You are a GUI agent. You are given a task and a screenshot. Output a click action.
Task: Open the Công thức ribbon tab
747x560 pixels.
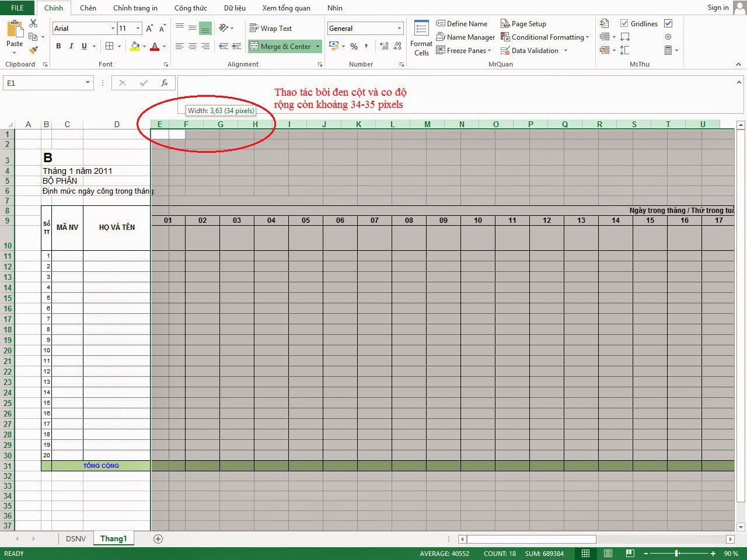191,8
